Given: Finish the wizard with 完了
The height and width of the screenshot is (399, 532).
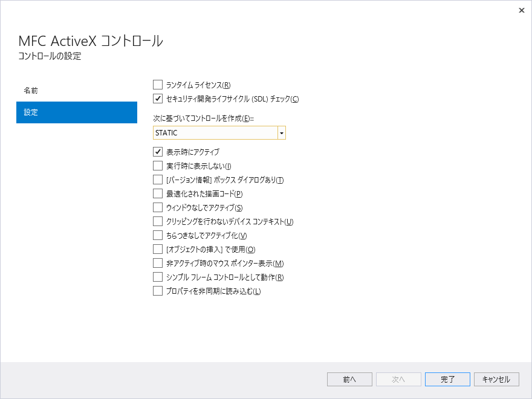Looking at the screenshot, I should pos(447,379).
